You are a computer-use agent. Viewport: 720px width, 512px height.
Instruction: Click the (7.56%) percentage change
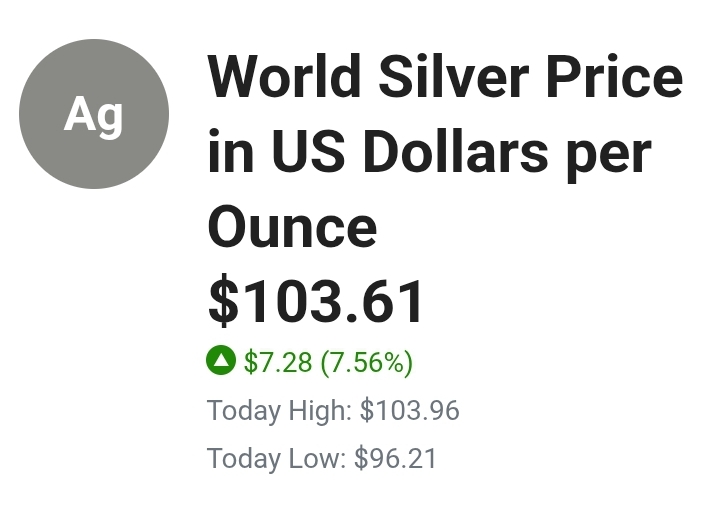pos(366,361)
